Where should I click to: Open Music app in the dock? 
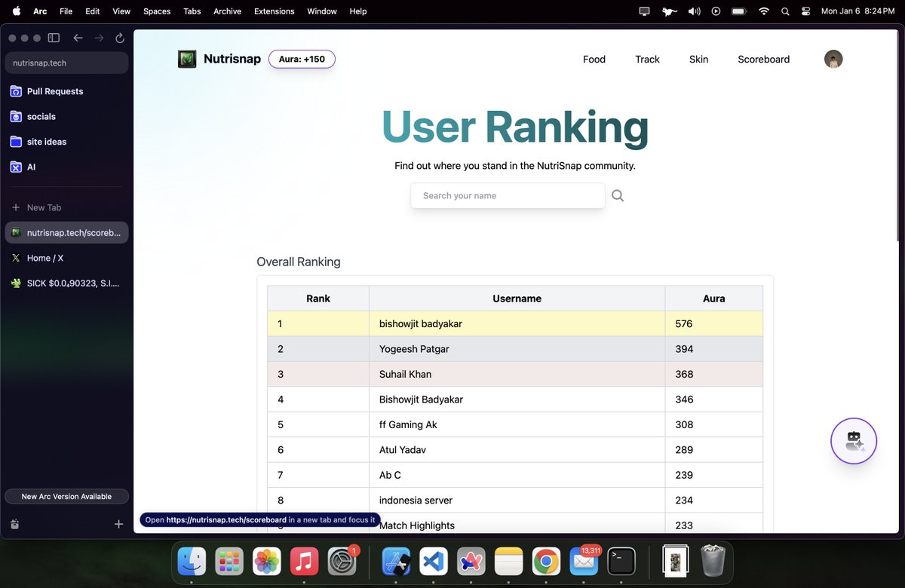(x=303, y=562)
